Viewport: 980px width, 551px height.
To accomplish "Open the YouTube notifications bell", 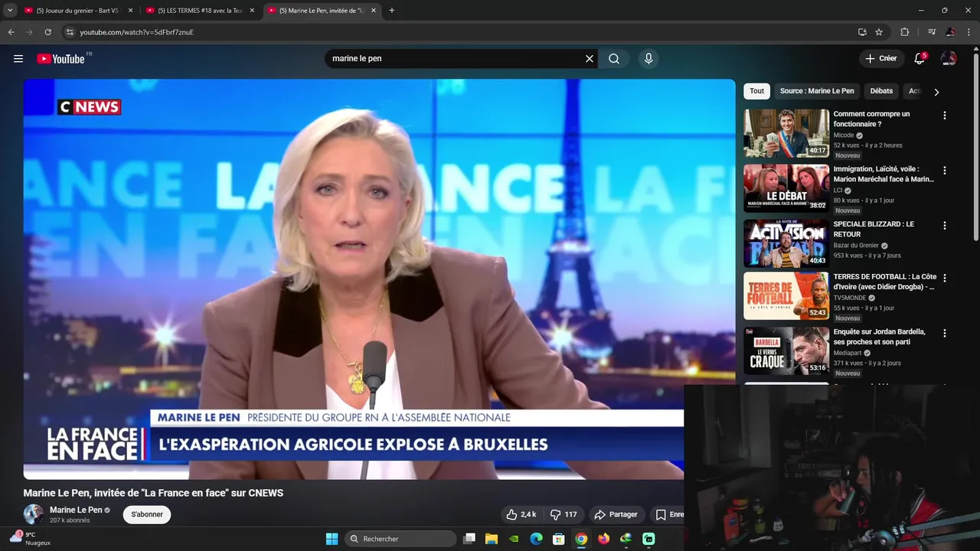I will pyautogui.click(x=920, y=59).
